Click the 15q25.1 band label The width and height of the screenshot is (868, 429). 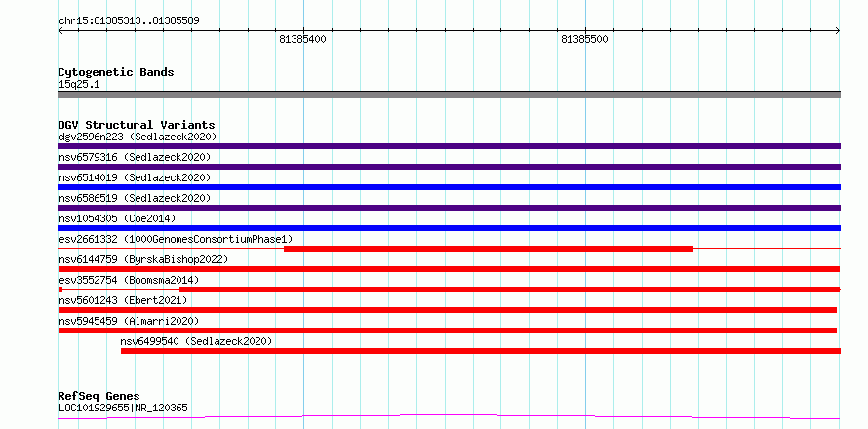click(79, 85)
